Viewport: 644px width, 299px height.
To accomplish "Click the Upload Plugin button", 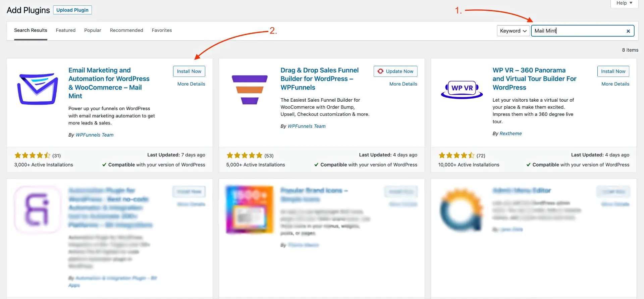I will coord(72,10).
